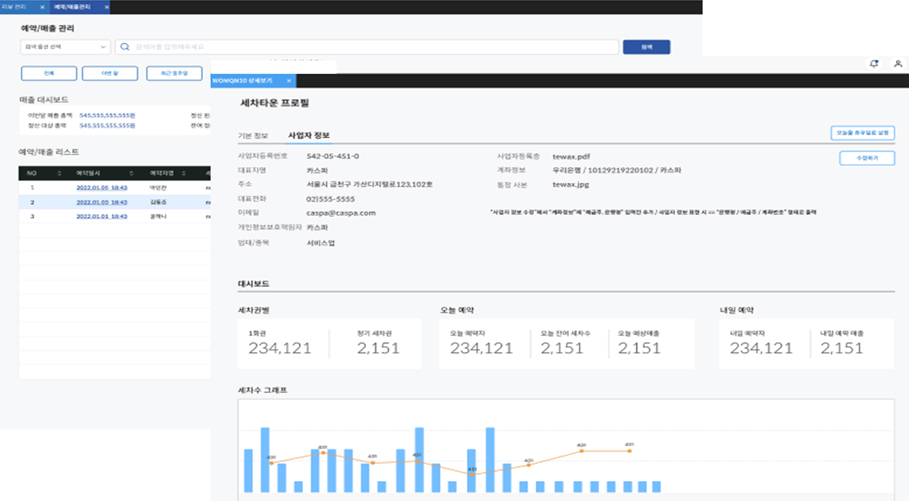Sort the table by 예약일시 column arrows
909x501 pixels.
coord(132,173)
